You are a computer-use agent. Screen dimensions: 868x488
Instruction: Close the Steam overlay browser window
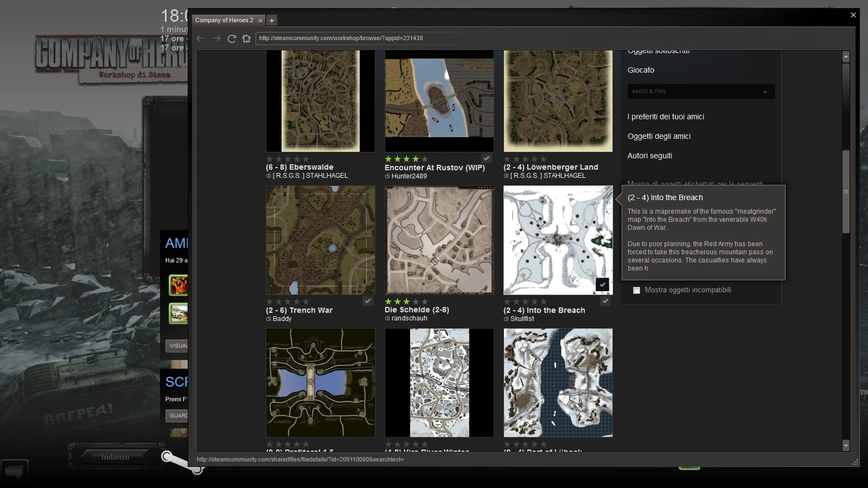853,15
